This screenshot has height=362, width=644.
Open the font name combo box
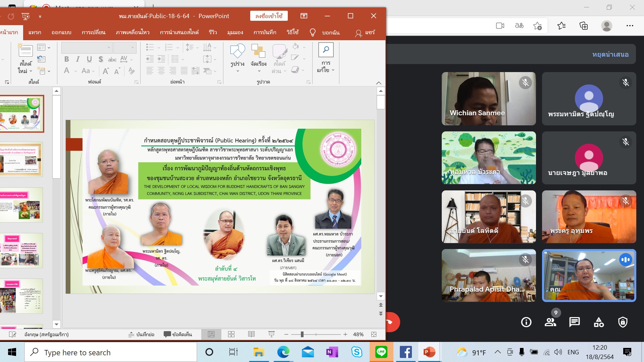click(87, 48)
